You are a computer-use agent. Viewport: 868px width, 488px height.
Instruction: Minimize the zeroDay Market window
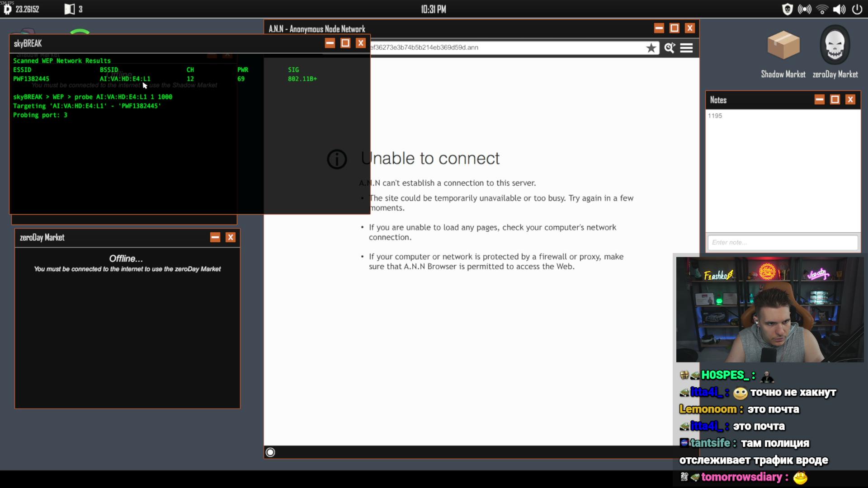[215, 238]
